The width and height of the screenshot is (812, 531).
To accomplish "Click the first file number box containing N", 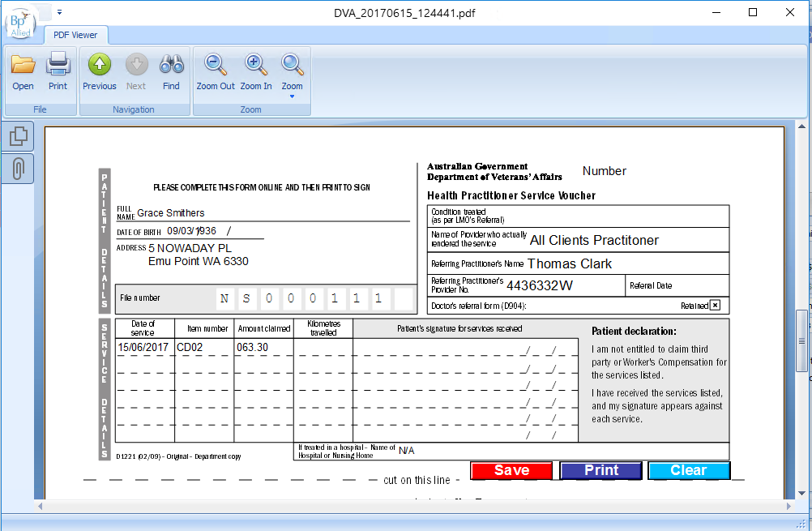I will pyautogui.click(x=224, y=298).
